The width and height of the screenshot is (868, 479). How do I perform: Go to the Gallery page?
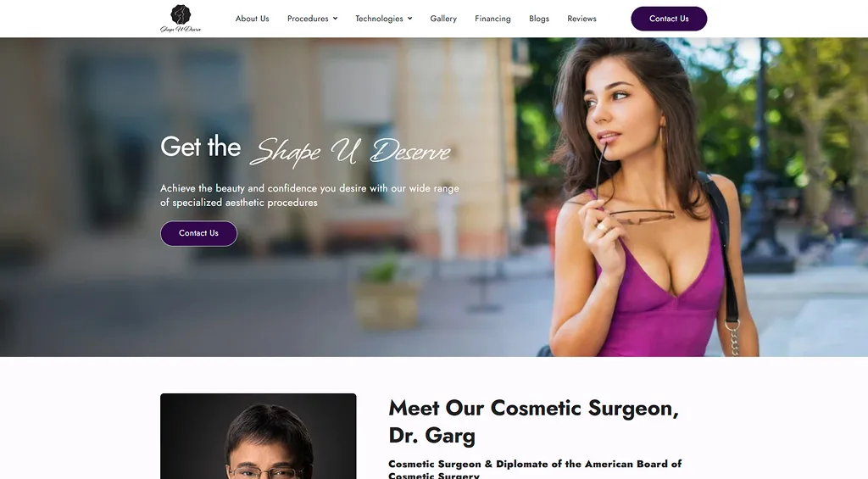(443, 19)
